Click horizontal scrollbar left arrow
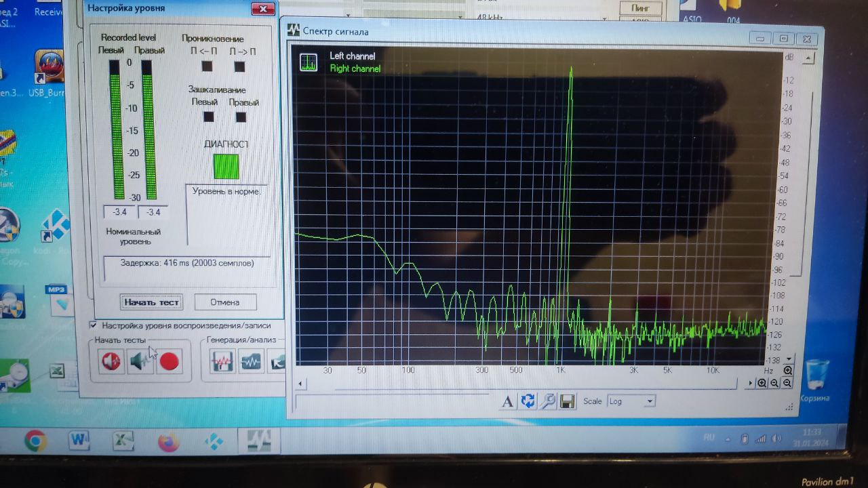The height and width of the screenshot is (488, 868). click(x=301, y=384)
